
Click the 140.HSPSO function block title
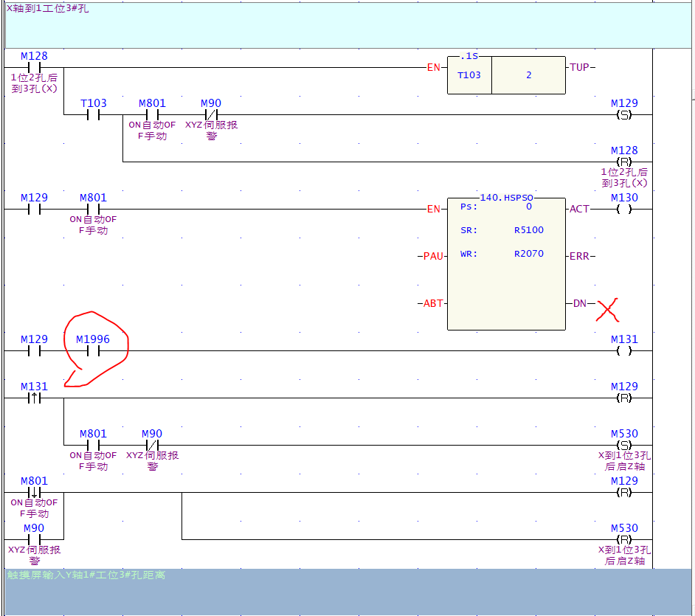(506, 198)
